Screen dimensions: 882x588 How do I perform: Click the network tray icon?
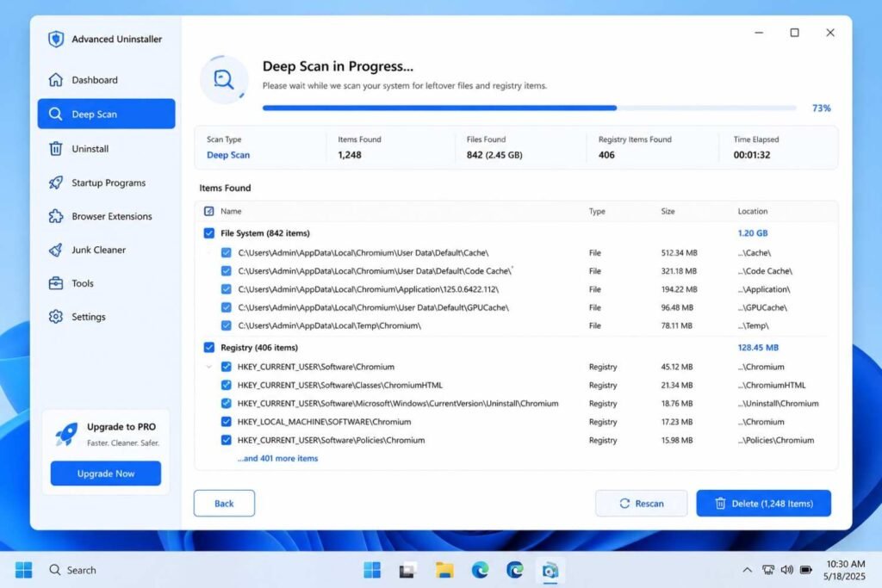pos(767,570)
